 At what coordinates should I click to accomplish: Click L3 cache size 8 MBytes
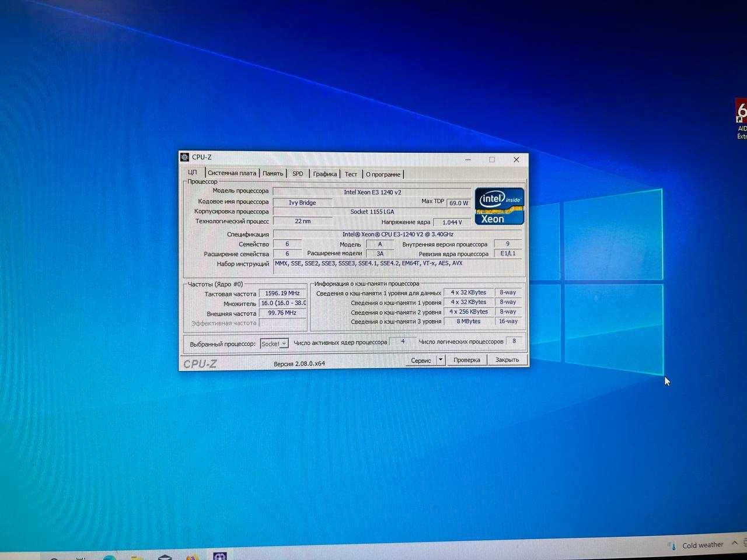pyautogui.click(x=468, y=321)
